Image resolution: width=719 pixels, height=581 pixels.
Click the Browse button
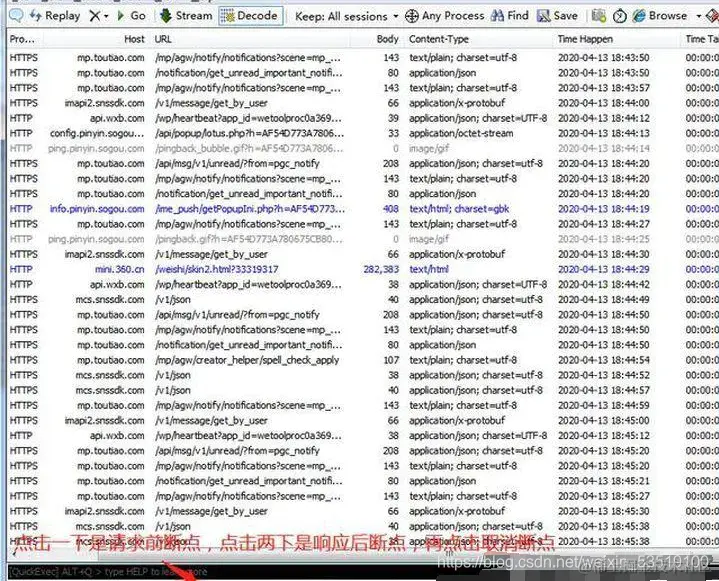(660, 16)
